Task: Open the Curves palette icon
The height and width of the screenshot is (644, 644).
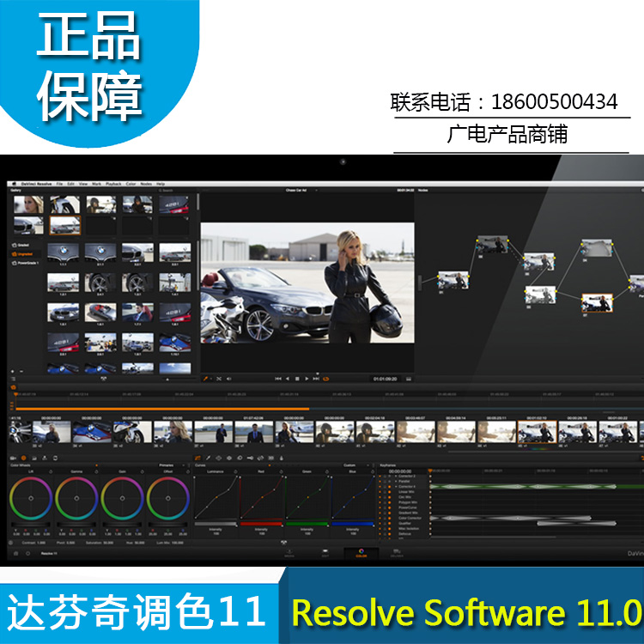Action: coord(197,458)
